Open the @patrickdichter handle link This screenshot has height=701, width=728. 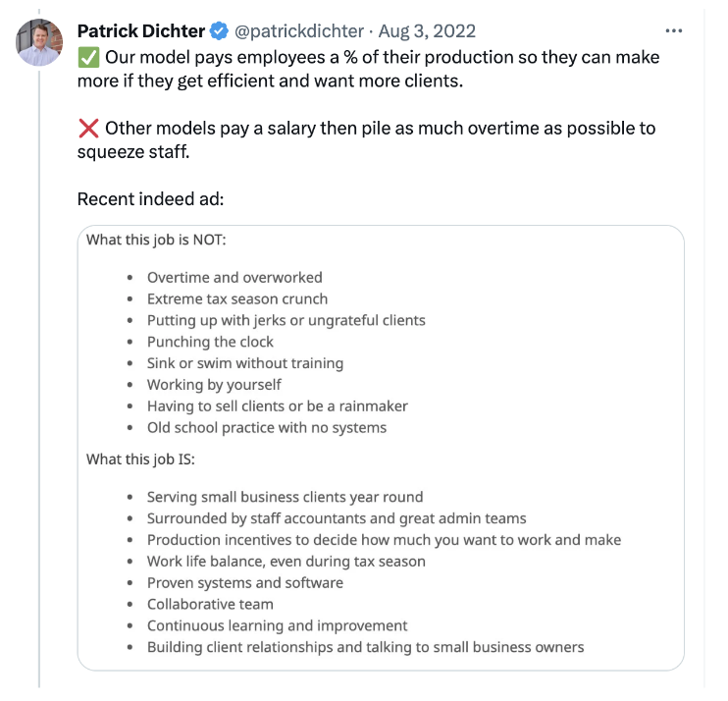pos(299,31)
